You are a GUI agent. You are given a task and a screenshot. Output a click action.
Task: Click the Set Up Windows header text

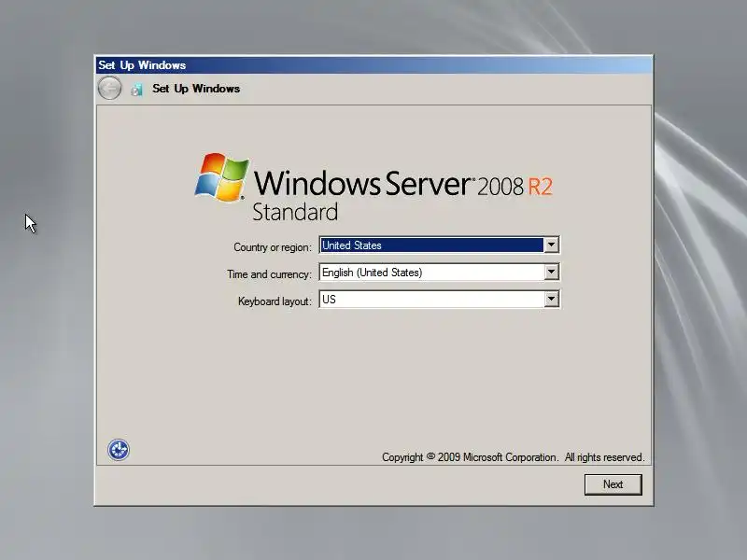pyautogui.click(x=196, y=89)
